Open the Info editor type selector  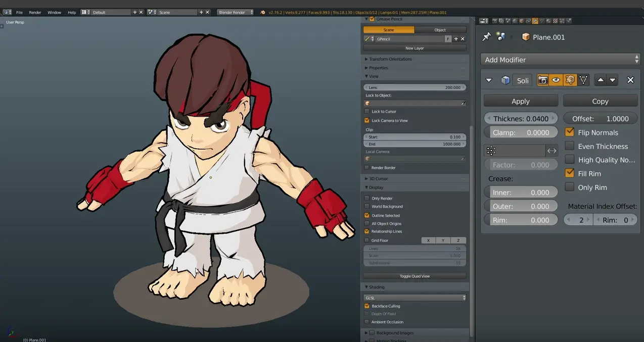pyautogui.click(x=8, y=12)
